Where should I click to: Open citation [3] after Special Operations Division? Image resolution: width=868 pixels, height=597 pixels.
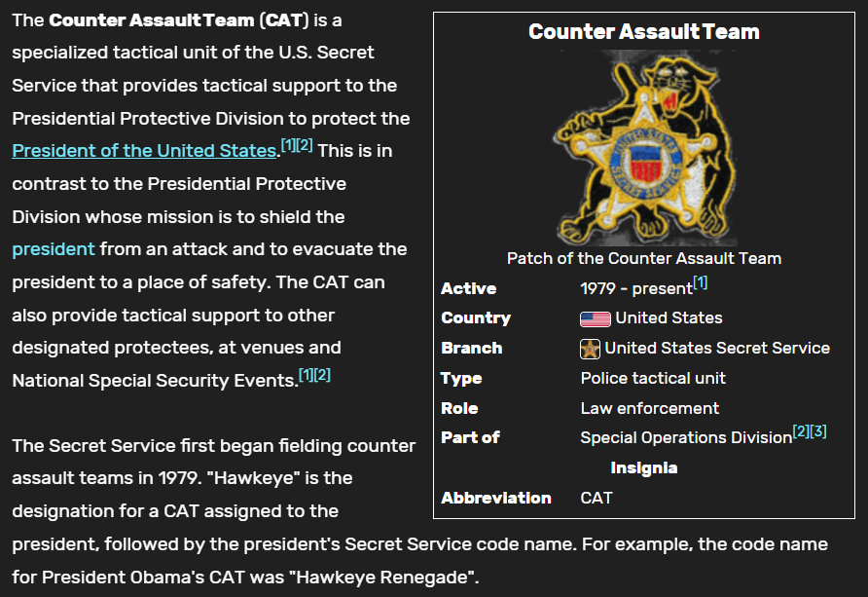(x=818, y=431)
